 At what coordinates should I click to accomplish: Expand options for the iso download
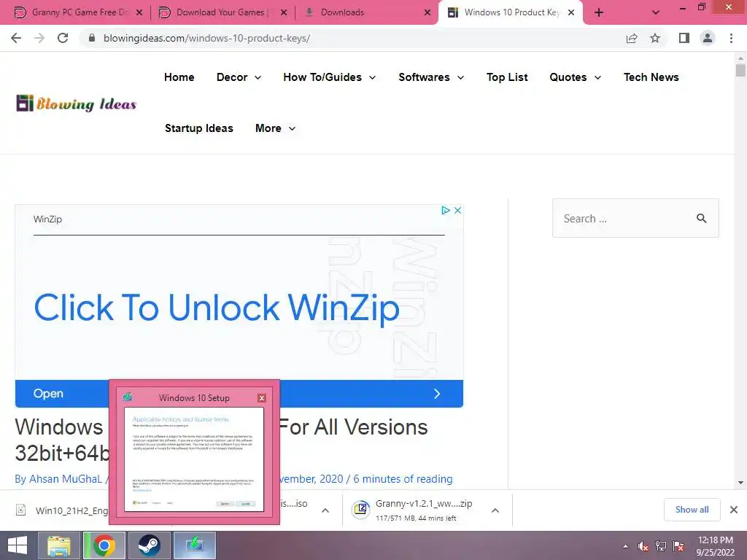[325, 510]
